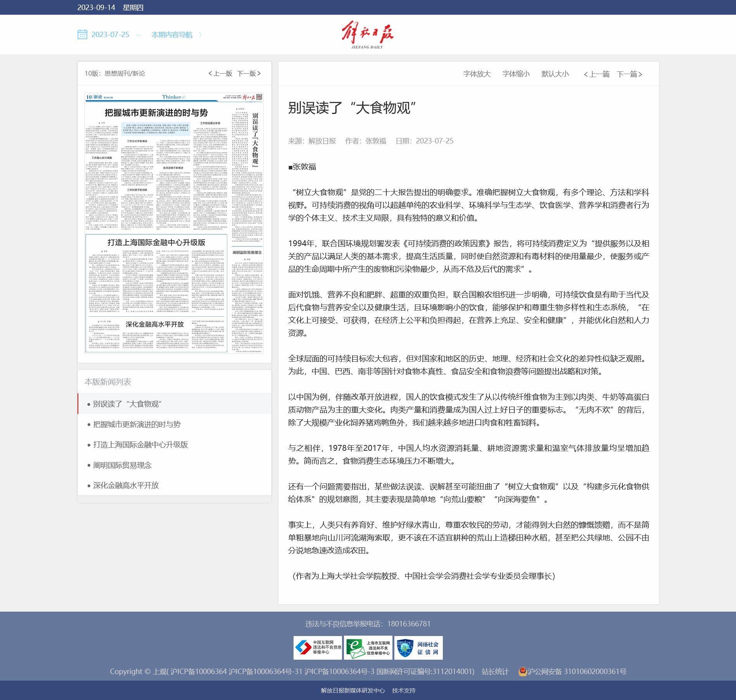Click the Shanghai Internet report center badge
Viewport: 736px width, 700px height.
pos(368,648)
